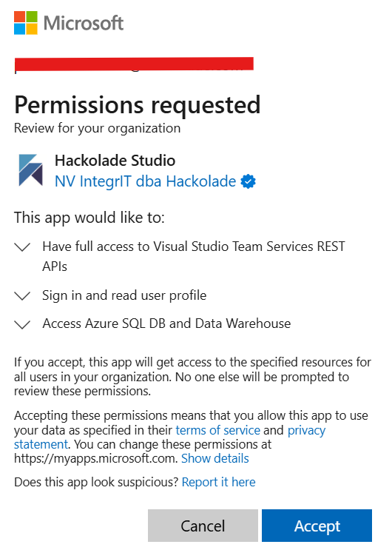Open the terms of service link

click(x=217, y=430)
